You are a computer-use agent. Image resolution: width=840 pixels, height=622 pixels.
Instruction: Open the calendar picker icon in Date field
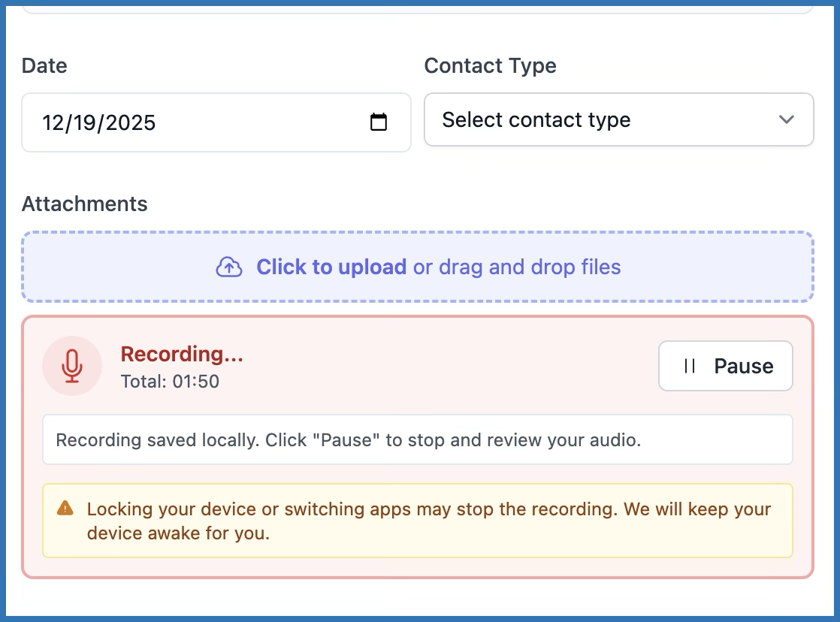tap(379, 122)
